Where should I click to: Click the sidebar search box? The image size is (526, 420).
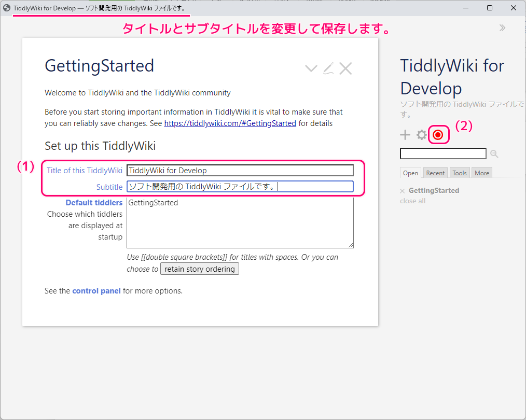coord(443,153)
